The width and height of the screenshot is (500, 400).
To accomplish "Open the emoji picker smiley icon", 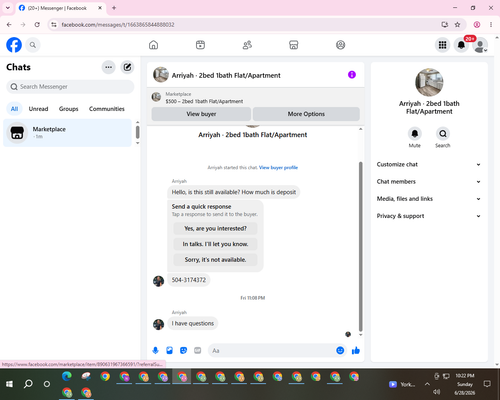I will 340,351.
